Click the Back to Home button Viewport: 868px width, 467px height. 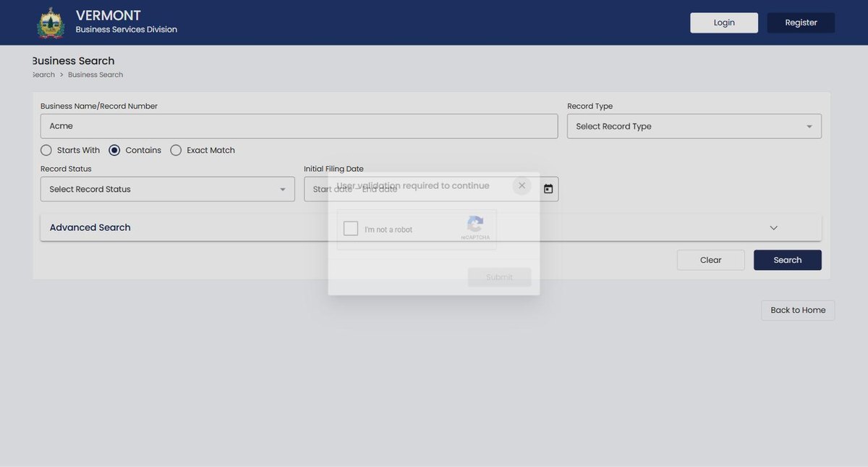point(798,310)
